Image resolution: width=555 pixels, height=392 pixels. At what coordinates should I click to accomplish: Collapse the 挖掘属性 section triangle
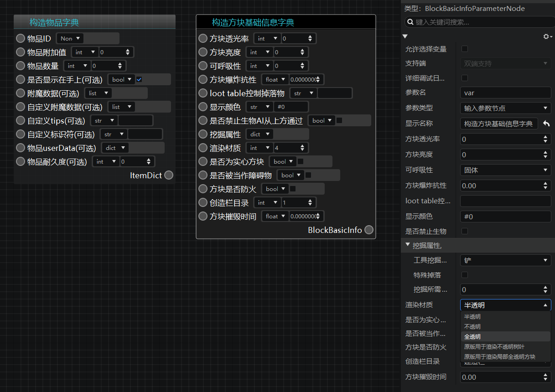pos(408,245)
